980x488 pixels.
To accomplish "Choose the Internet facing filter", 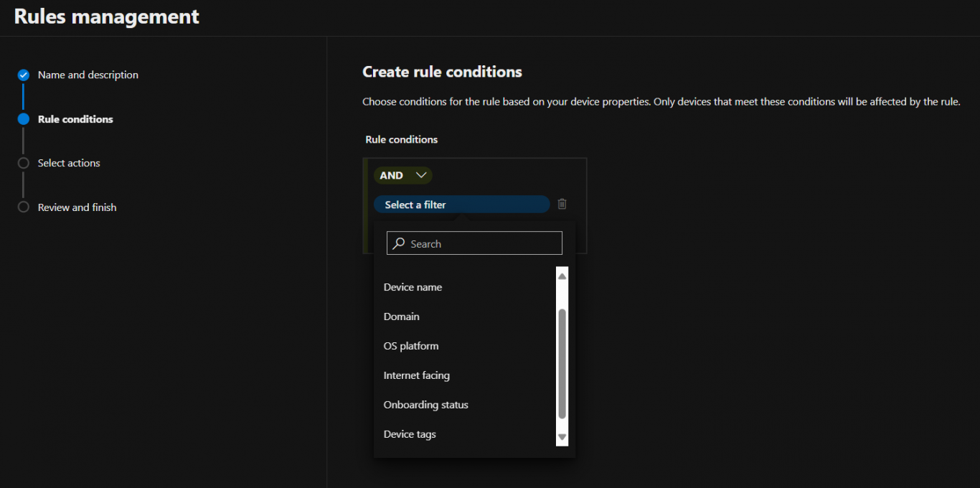I will pos(417,375).
